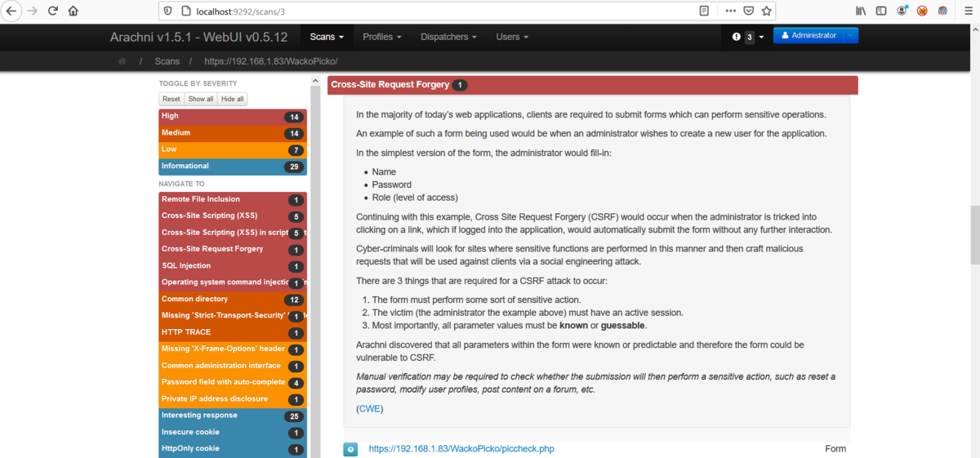Navigate to Insecure cookie
The height and width of the screenshot is (458, 980).
[x=233, y=432]
